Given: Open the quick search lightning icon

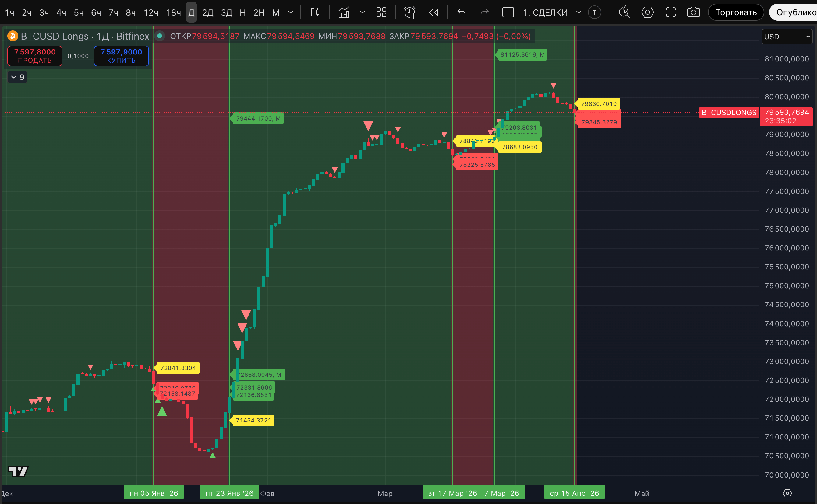Looking at the screenshot, I should coord(624,13).
